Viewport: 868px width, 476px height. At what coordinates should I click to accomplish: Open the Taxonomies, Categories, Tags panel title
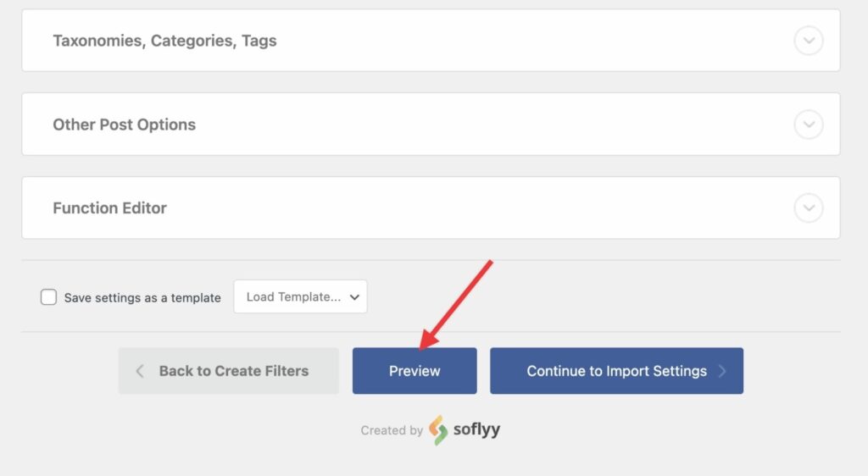coord(164,41)
